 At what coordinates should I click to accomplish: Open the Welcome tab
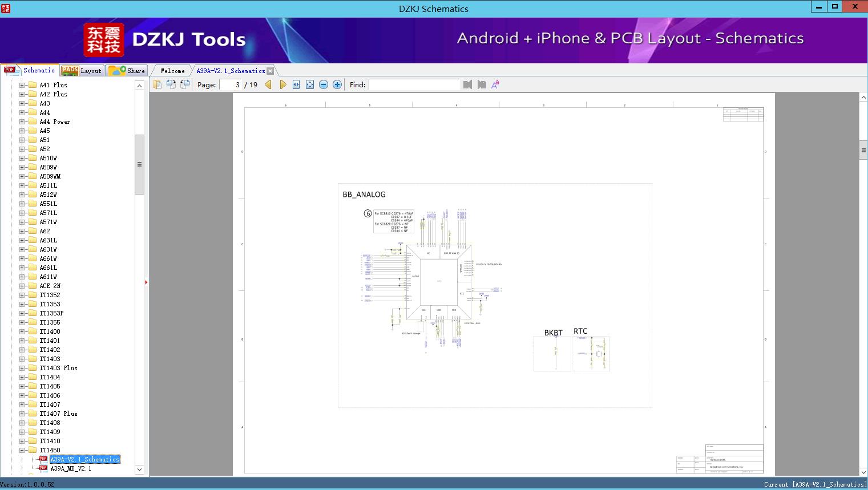tap(172, 71)
